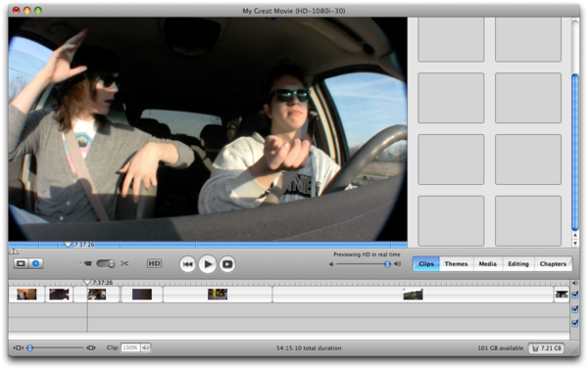The width and height of the screenshot is (588, 369).
Task: Toggle the camera/edit mode switch
Action: point(106,263)
